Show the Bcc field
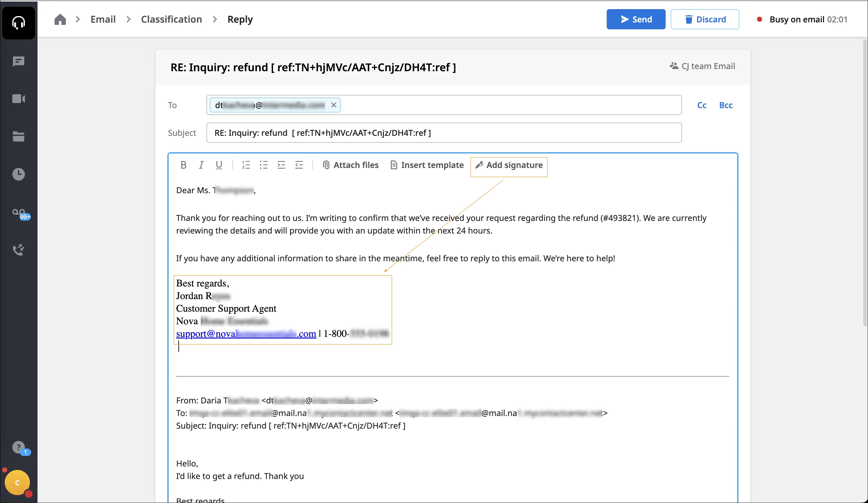 (x=726, y=105)
